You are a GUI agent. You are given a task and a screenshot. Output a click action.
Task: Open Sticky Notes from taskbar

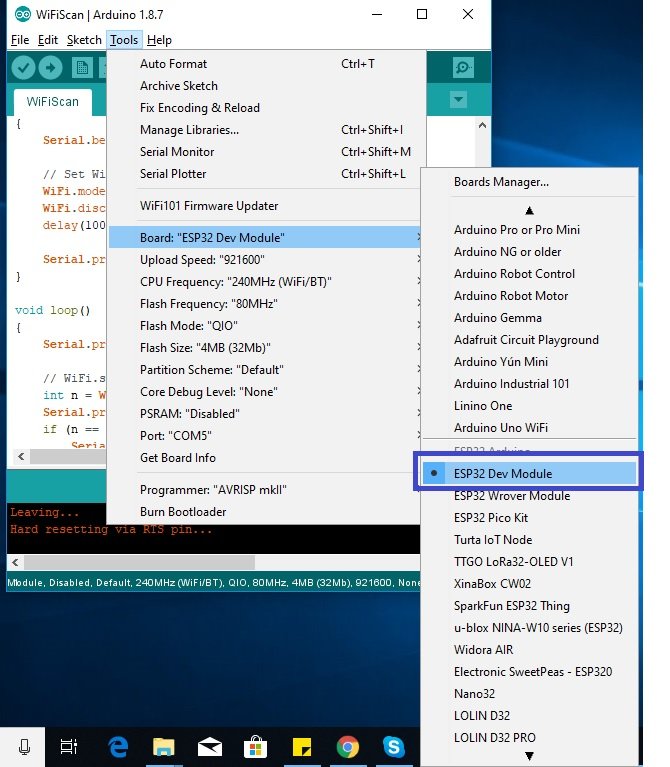(x=302, y=747)
